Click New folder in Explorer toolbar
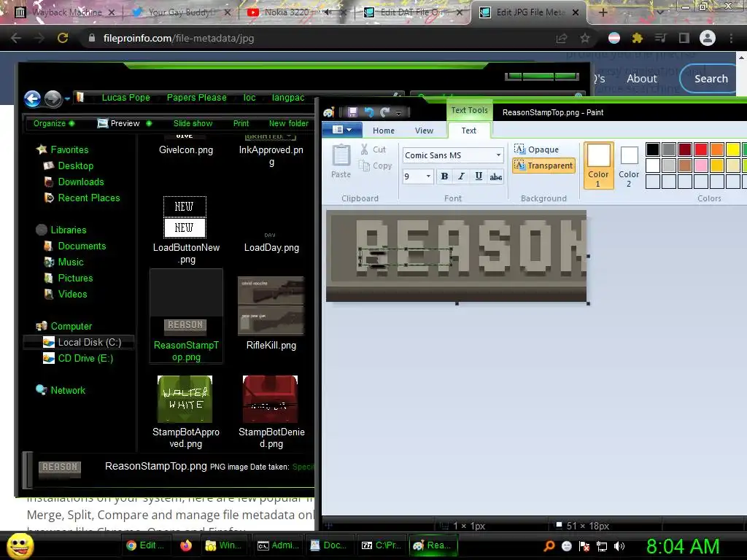The height and width of the screenshot is (560, 747). [289, 123]
